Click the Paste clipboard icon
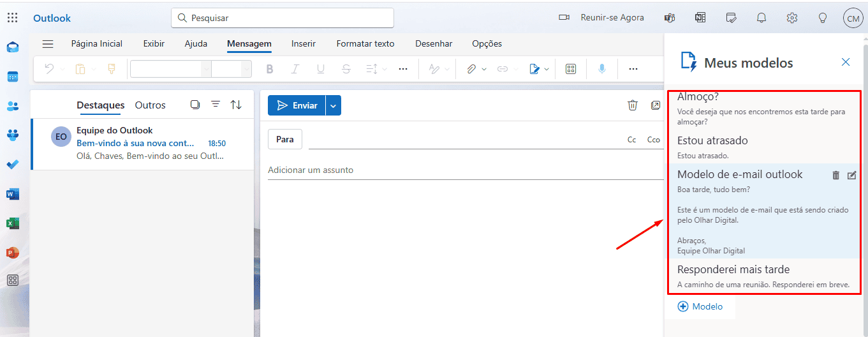The width and height of the screenshot is (868, 337). [80, 69]
